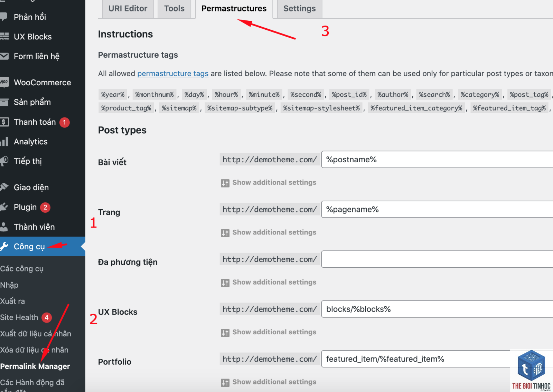Click the Form liên hệ envelope icon
This screenshot has height=392, width=553.
pos(4,56)
